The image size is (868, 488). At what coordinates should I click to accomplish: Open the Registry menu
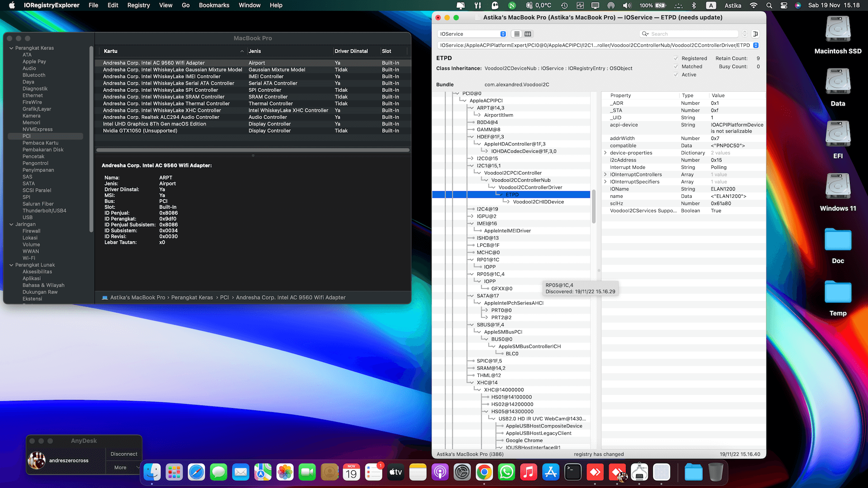[x=138, y=5]
